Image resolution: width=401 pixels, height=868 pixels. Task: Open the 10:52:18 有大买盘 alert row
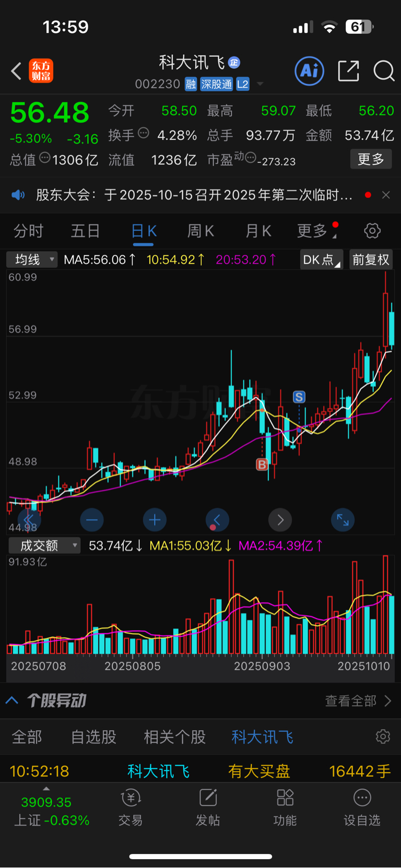(200, 770)
